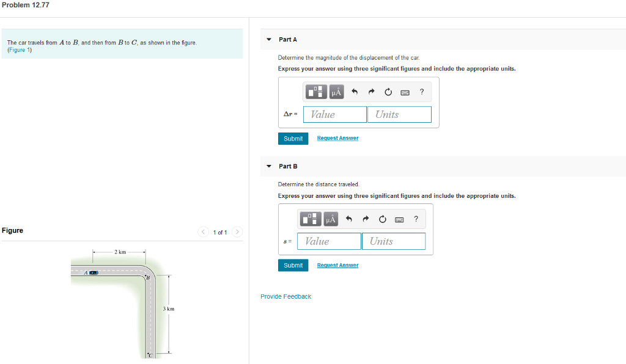Collapse the Part B section

coord(269,166)
